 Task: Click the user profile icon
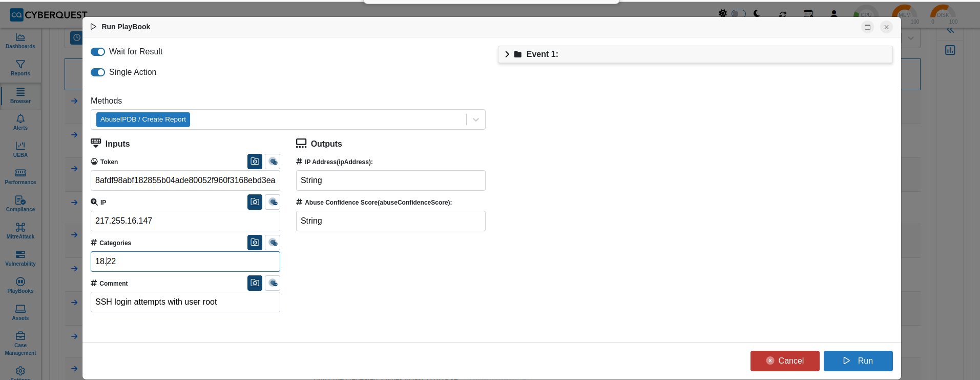(834, 14)
